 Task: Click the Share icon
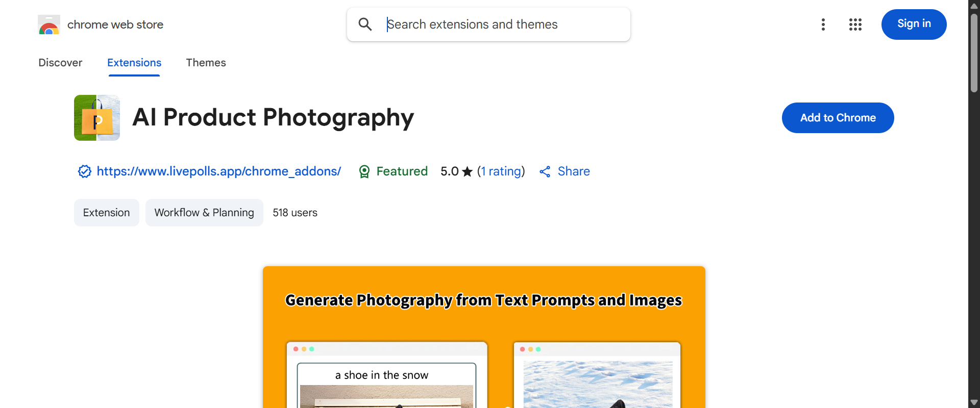(x=545, y=171)
